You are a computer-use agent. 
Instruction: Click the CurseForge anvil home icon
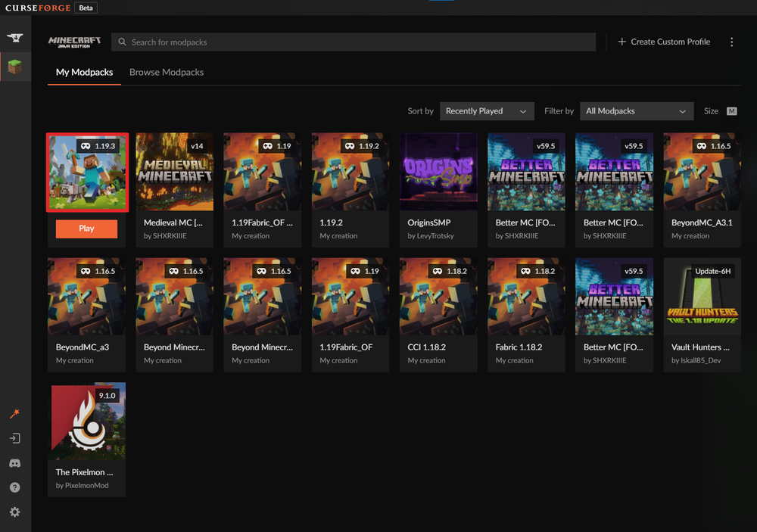[14, 38]
